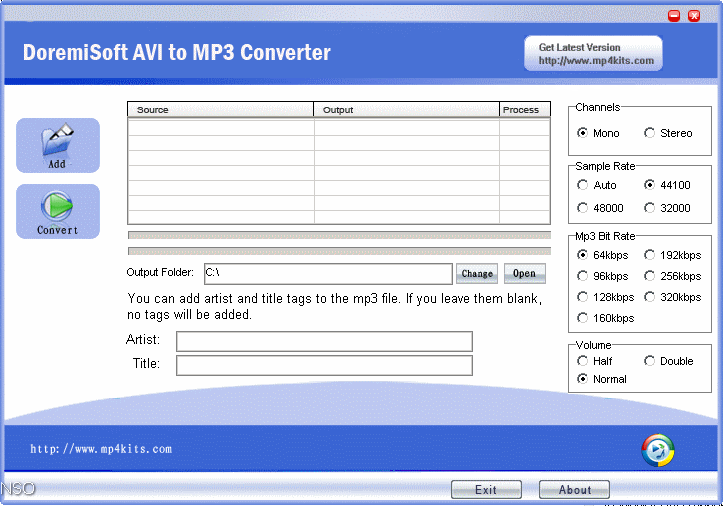The image size is (723, 506).
Task: Click the Add files folder icon
Action: click(x=57, y=143)
